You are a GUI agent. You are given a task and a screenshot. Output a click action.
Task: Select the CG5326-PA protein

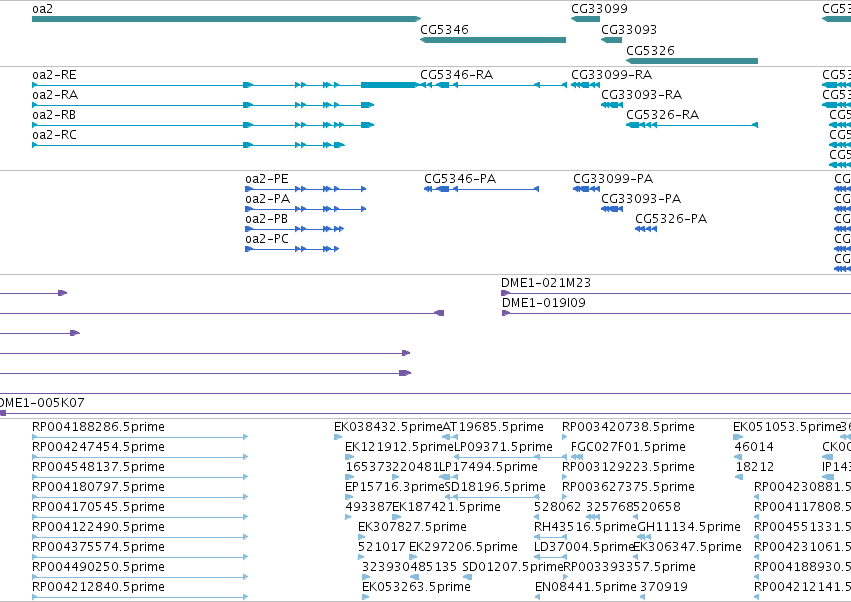pos(646,229)
